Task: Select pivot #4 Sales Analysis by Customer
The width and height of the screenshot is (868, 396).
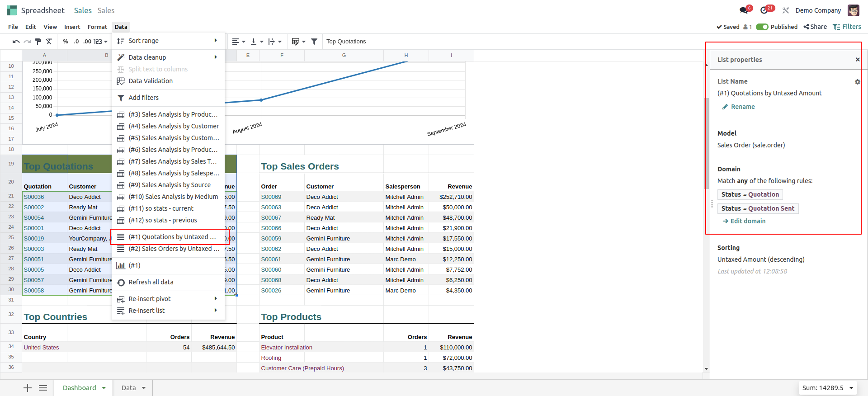Action: click(x=168, y=126)
